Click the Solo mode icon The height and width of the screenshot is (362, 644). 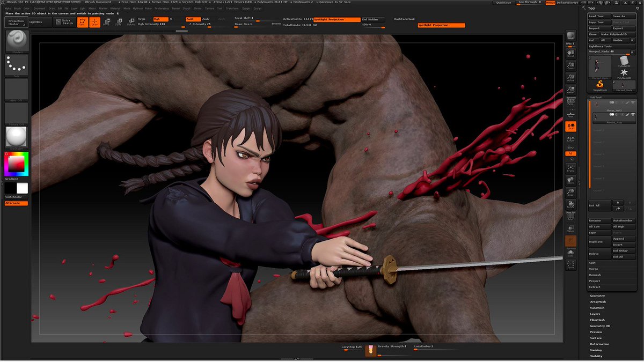point(571,253)
